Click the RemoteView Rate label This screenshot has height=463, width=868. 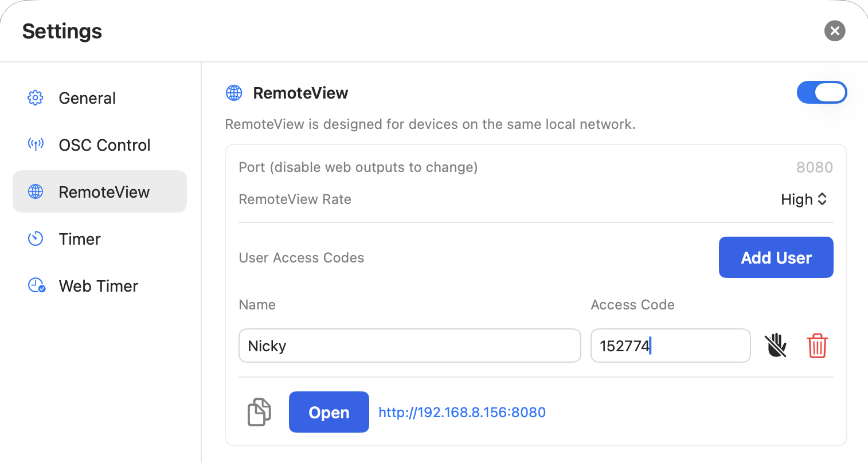coord(295,199)
